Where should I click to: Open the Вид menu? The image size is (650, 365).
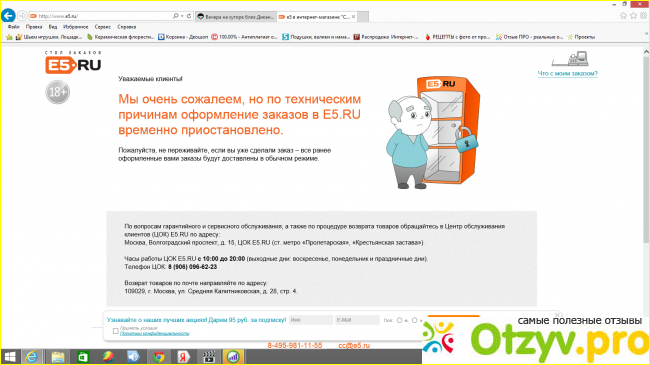point(53,27)
